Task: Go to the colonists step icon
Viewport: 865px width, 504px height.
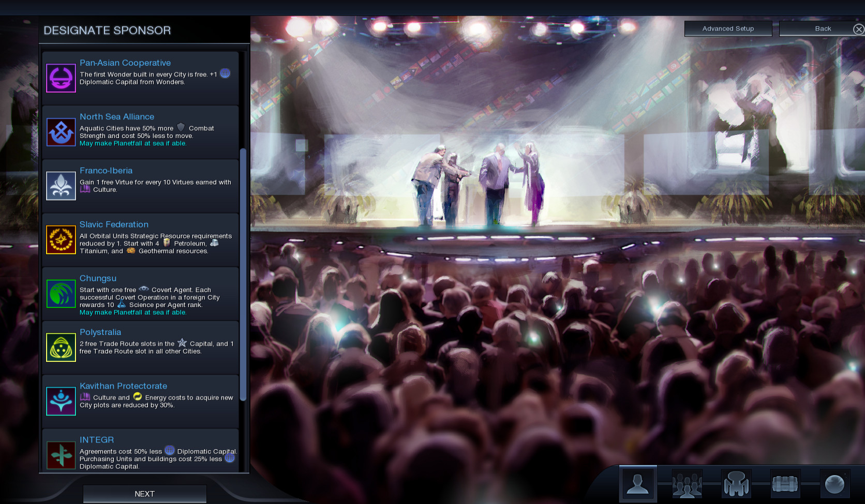Action: tap(687, 484)
